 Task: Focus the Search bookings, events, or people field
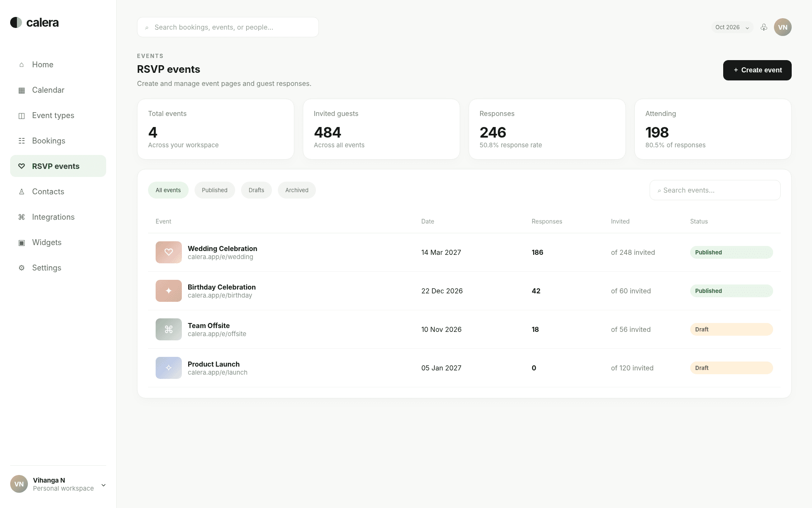228,27
